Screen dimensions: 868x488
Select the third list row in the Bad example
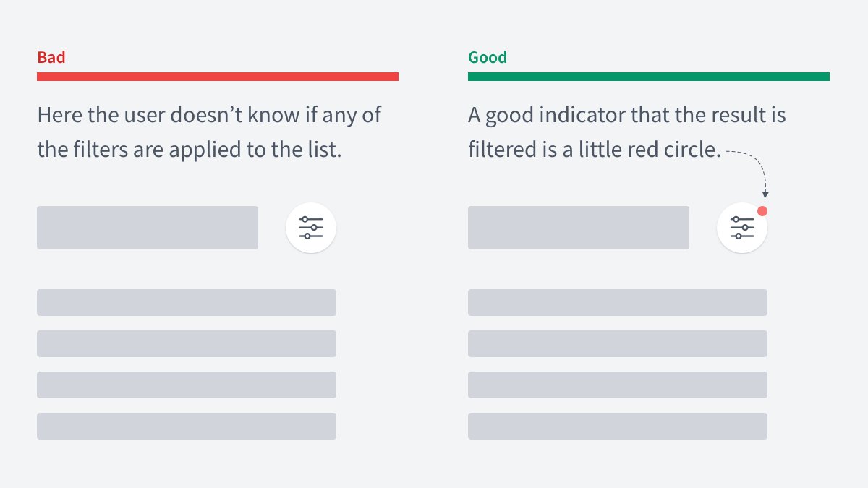tap(187, 385)
